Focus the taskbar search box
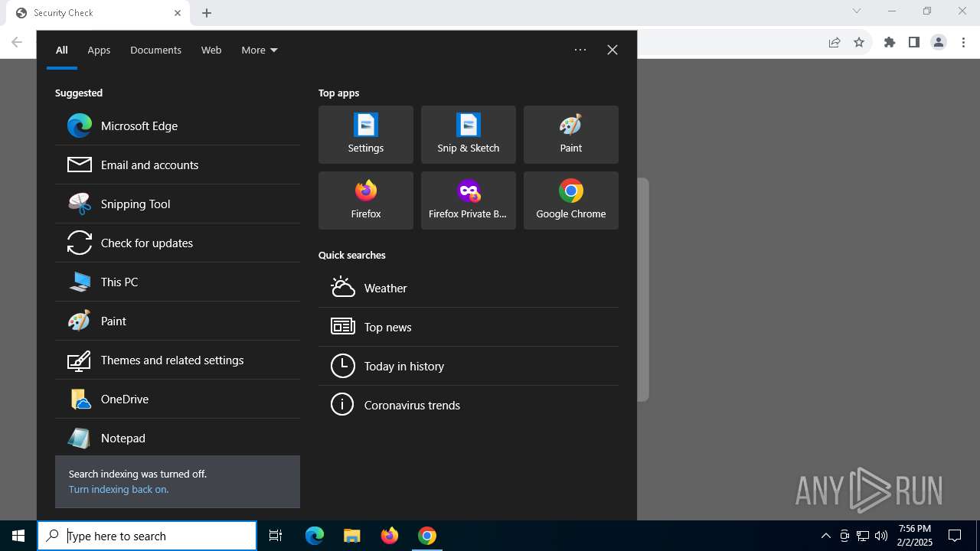The width and height of the screenshot is (980, 551). (147, 536)
